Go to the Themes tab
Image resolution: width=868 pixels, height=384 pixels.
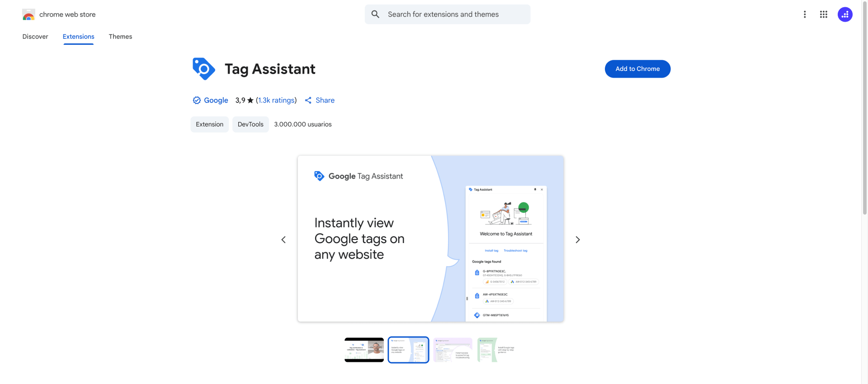120,37
